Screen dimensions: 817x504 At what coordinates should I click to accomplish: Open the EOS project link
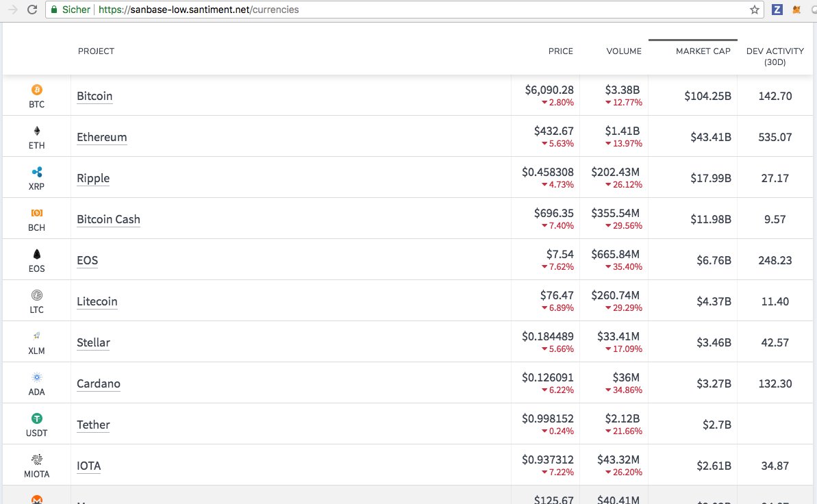87,260
